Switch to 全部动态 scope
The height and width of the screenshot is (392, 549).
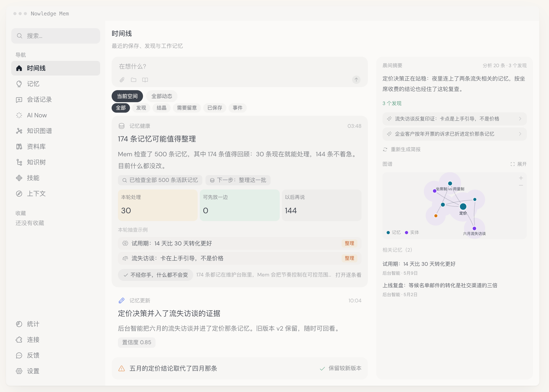point(162,96)
